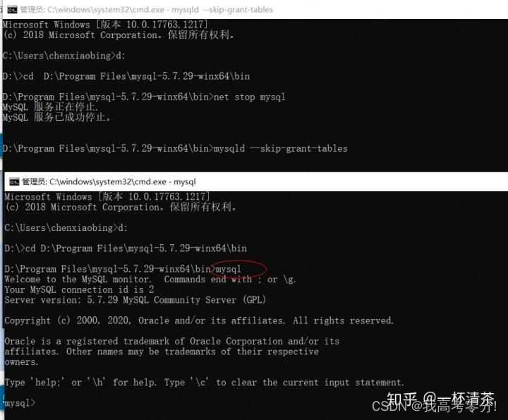Click the 'cd D:\Program Files' line in lower window
The width and height of the screenshot is (508, 420).
pos(126,248)
